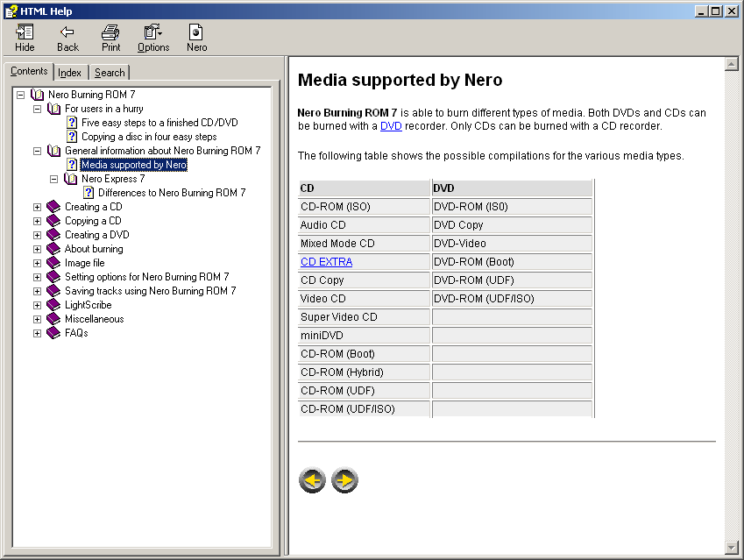Select the Media supported by Nero topic
The height and width of the screenshot is (560, 744).
click(134, 165)
